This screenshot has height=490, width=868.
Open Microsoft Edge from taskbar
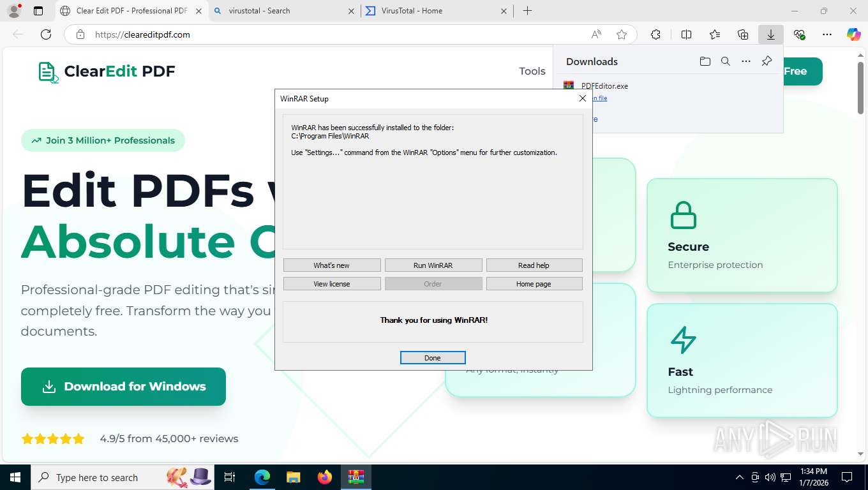pyautogui.click(x=262, y=477)
